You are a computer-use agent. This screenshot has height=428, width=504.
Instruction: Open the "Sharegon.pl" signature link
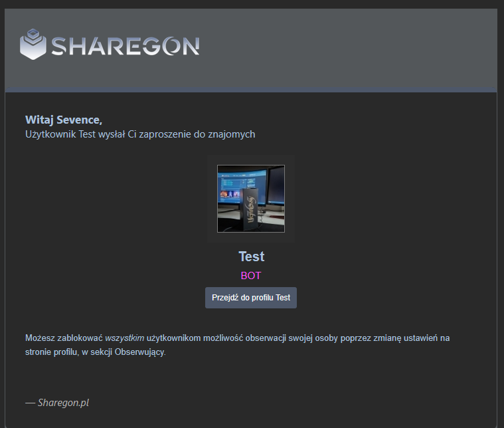(63, 402)
